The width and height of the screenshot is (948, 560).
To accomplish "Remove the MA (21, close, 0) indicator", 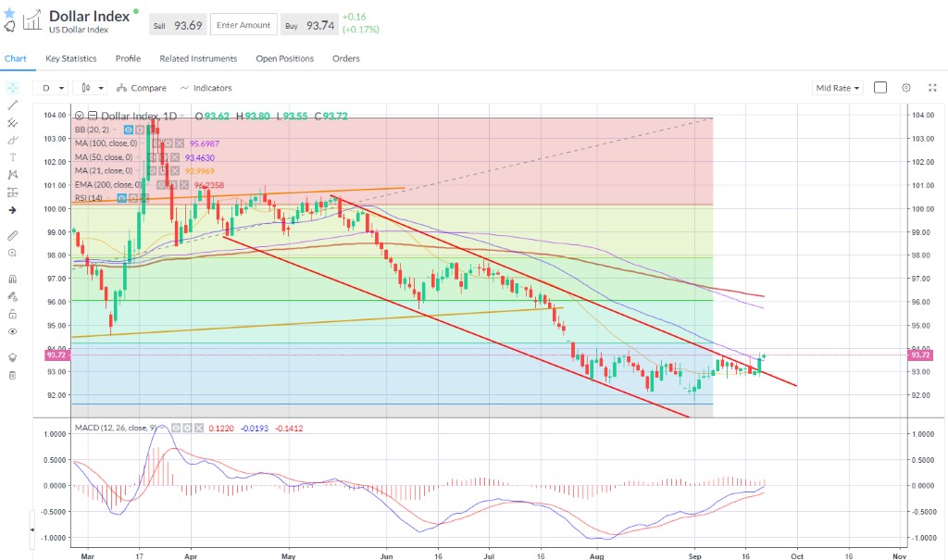I will point(175,171).
